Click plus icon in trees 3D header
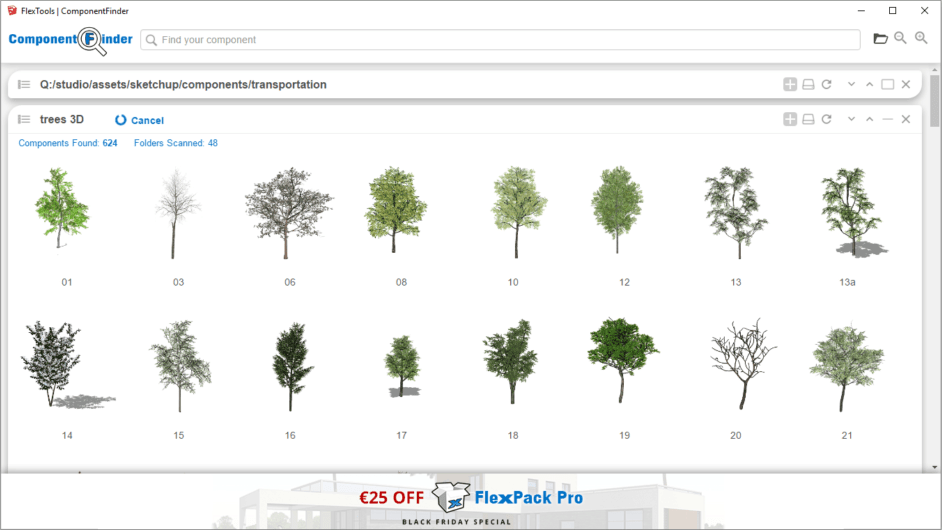The width and height of the screenshot is (942, 530). pyautogui.click(x=790, y=120)
